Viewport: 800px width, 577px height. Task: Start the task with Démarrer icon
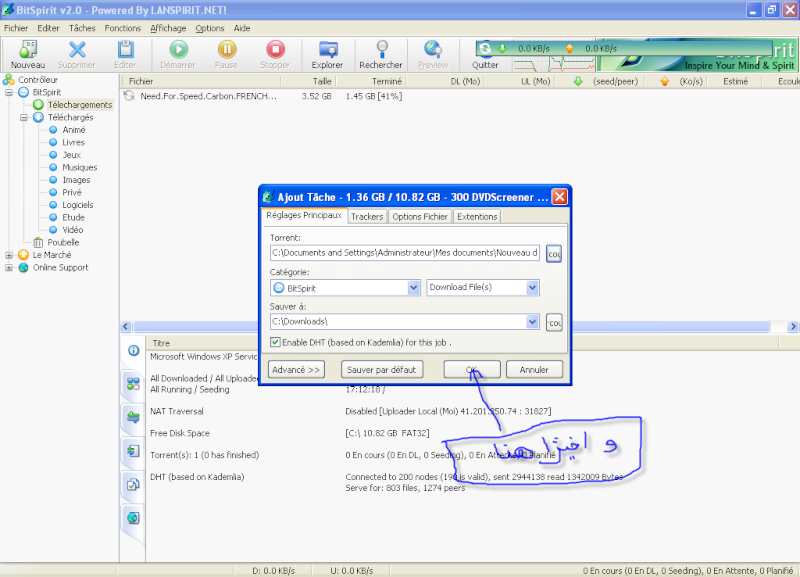[178, 50]
